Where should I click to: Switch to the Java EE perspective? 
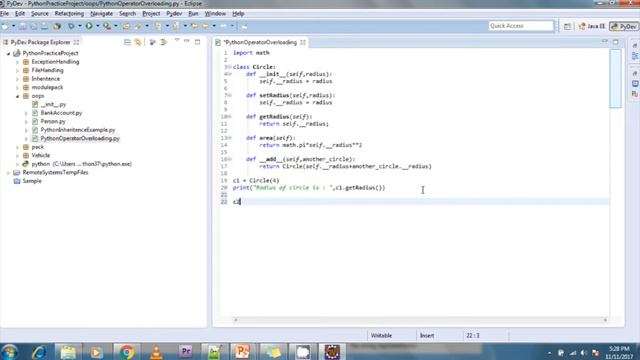point(592,26)
